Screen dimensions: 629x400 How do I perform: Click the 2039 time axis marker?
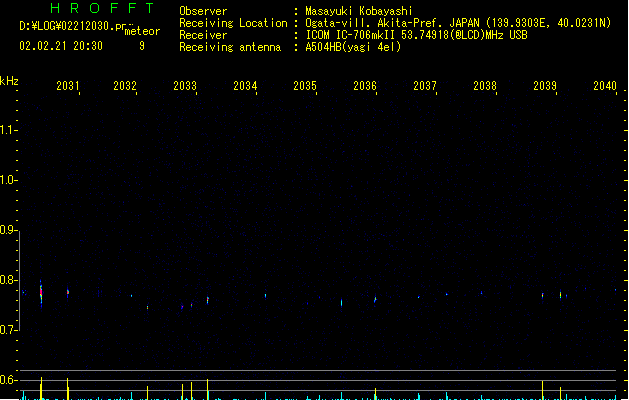(545, 85)
